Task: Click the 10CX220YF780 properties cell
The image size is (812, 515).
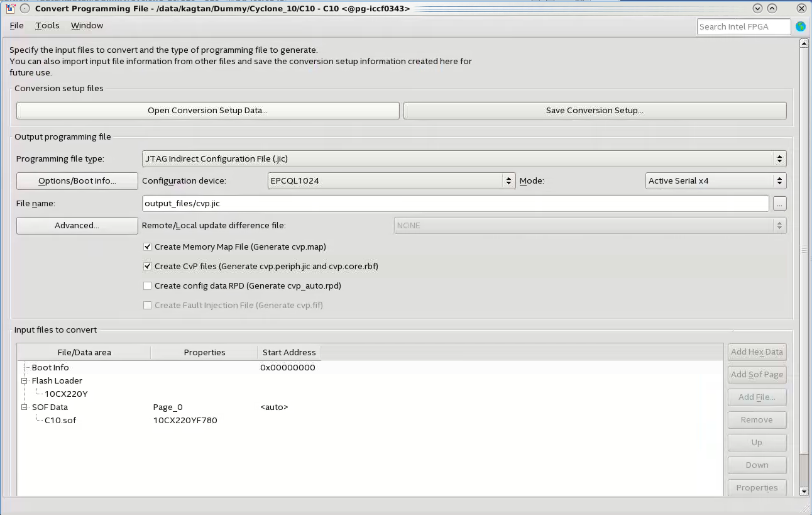Action: (185, 421)
